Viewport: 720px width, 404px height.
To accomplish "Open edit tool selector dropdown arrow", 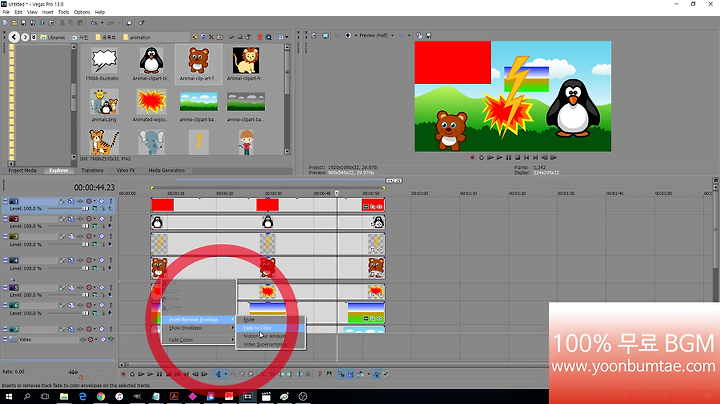I will 226,374.
